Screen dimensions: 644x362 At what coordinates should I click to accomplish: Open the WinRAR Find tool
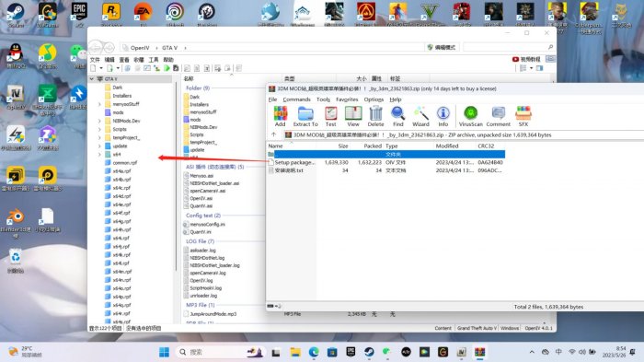tap(397, 116)
